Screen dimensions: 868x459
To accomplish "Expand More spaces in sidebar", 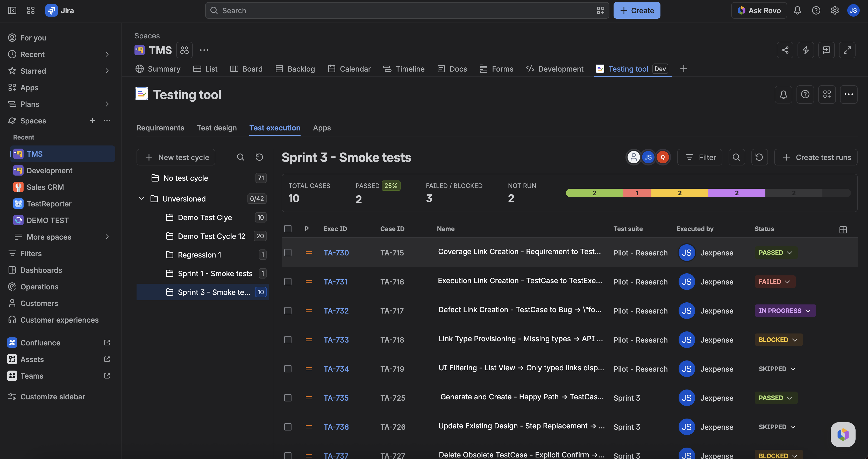I will 107,237.
